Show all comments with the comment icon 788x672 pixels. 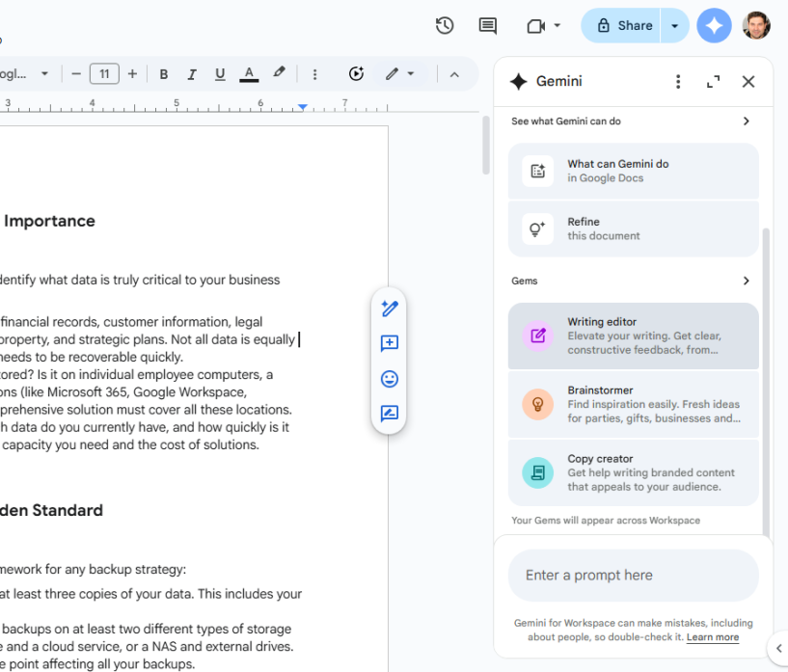pos(487,26)
